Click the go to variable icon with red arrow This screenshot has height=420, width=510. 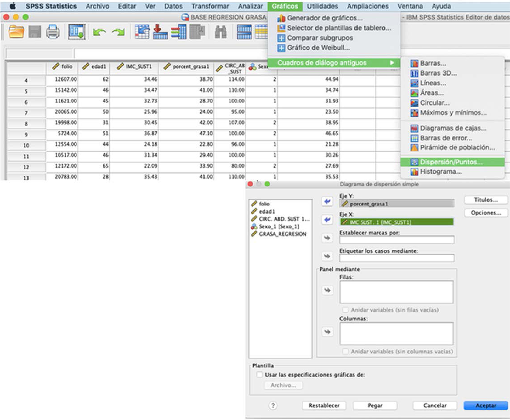coord(160,32)
